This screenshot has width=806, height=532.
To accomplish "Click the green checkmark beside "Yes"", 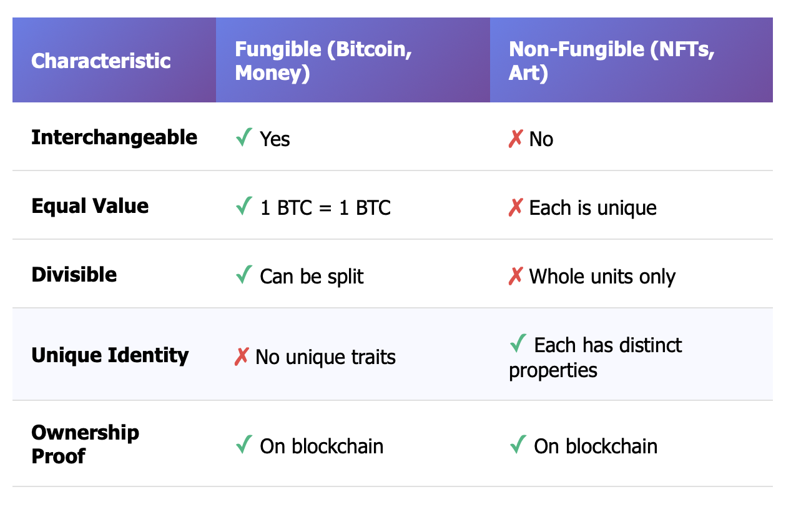I will [244, 137].
